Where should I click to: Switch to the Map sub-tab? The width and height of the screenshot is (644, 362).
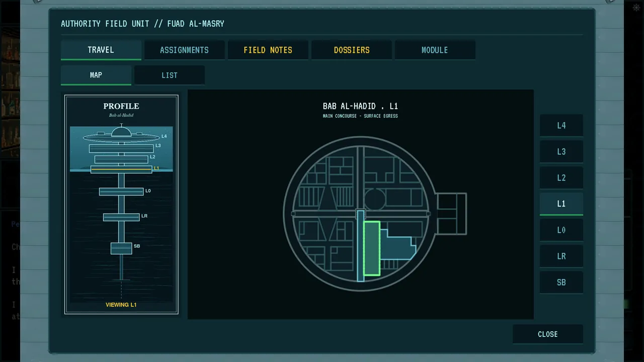(96, 75)
